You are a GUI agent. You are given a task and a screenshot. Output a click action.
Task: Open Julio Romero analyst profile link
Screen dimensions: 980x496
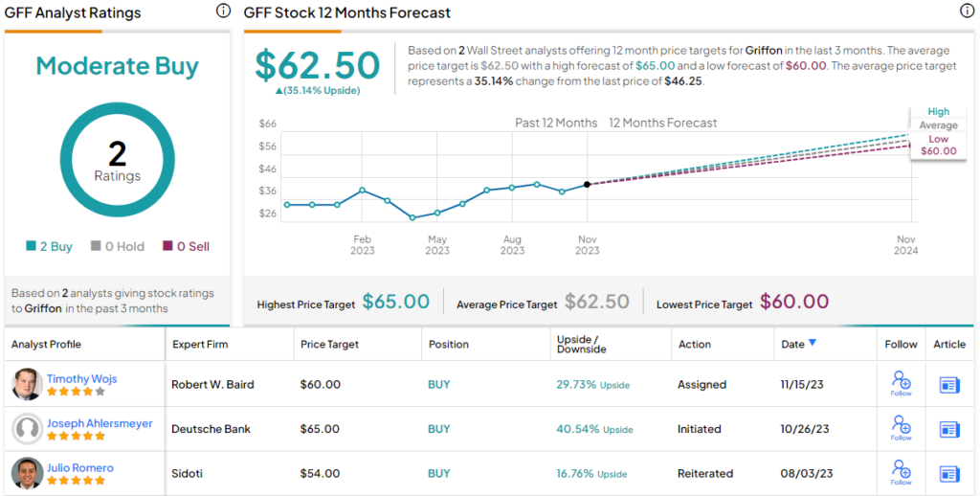click(x=80, y=467)
